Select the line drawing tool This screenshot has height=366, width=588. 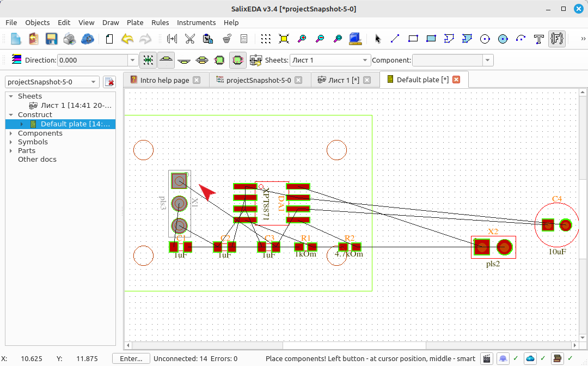click(395, 39)
